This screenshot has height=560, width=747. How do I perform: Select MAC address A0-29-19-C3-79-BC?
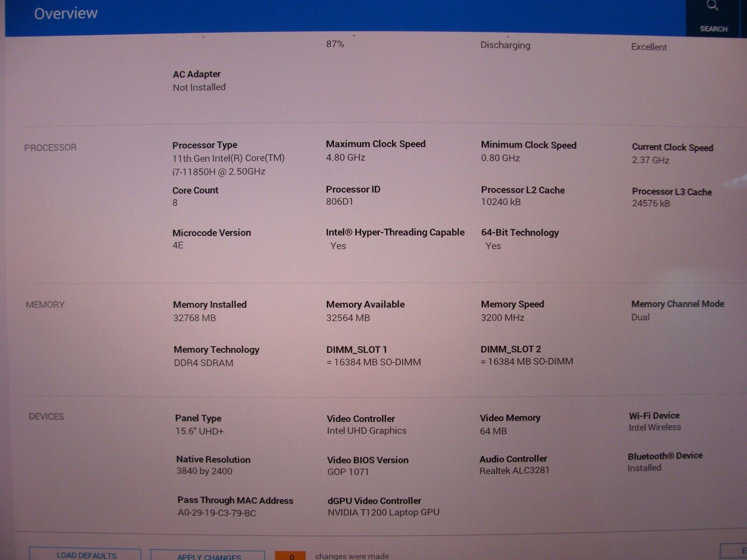point(217,513)
